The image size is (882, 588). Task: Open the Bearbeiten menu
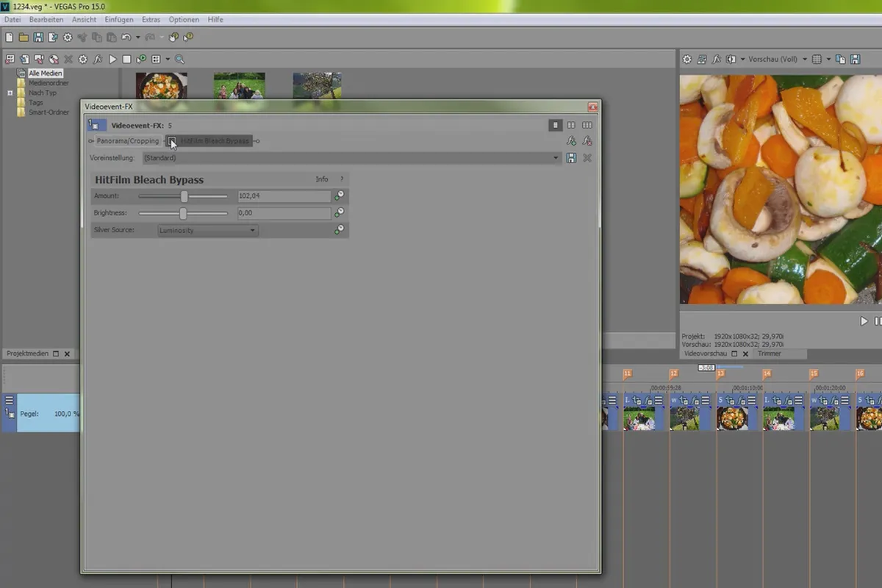pos(46,19)
